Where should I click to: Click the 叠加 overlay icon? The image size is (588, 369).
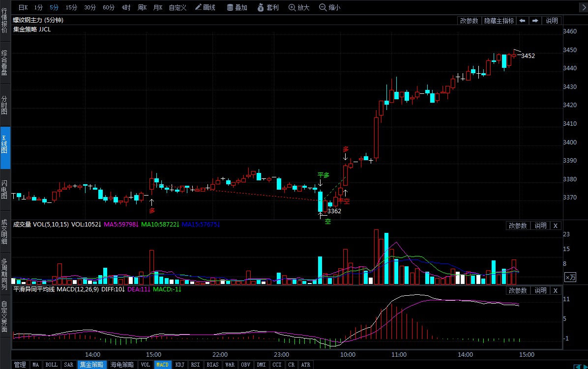[x=237, y=7]
